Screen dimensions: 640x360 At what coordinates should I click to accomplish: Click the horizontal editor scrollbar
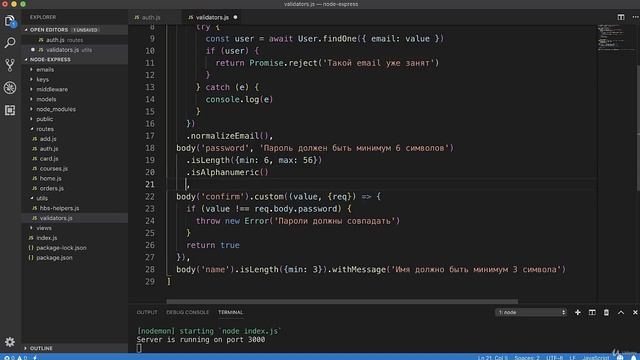coord(342,302)
